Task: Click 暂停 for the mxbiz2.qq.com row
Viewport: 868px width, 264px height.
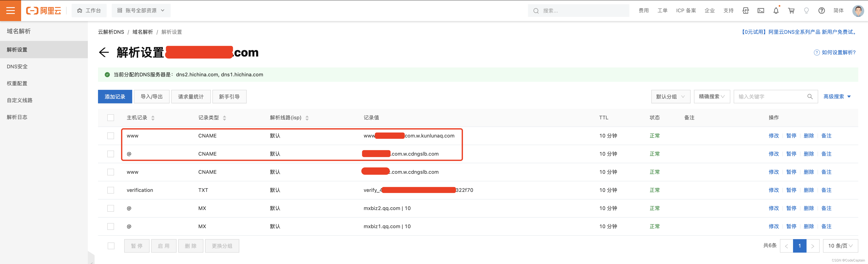Action: pos(791,209)
